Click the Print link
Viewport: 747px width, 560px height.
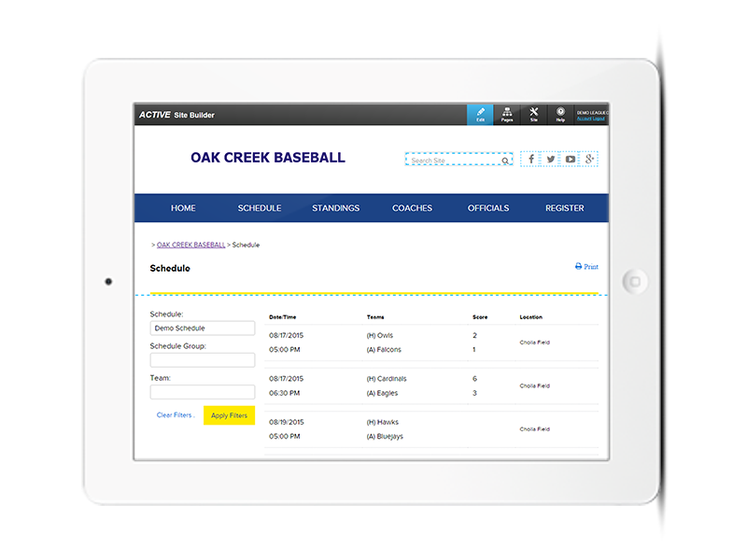point(586,267)
